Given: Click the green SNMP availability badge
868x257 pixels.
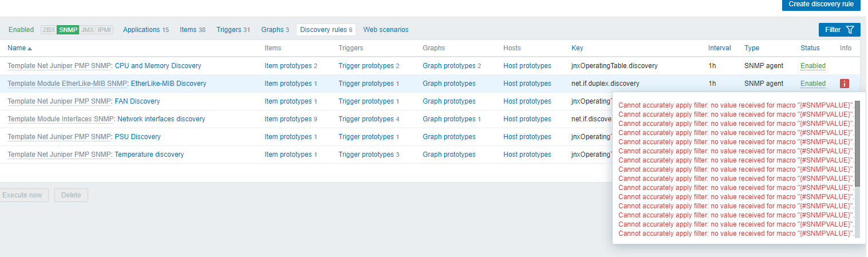Looking at the screenshot, I should [68, 30].
